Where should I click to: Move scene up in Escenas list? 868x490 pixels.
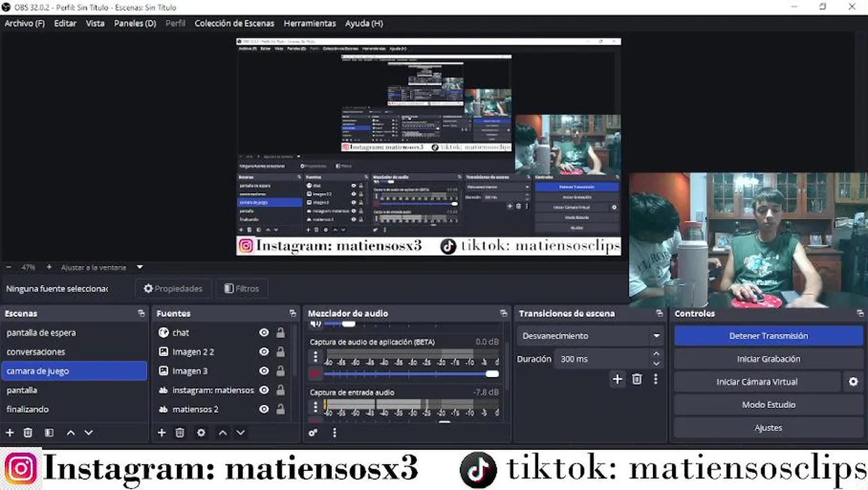coord(70,433)
